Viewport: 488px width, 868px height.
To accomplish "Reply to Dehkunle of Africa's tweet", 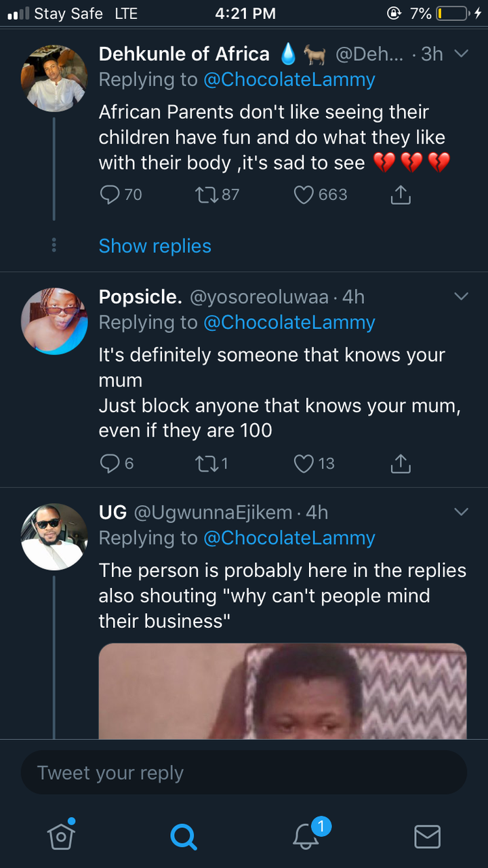I will click(110, 195).
